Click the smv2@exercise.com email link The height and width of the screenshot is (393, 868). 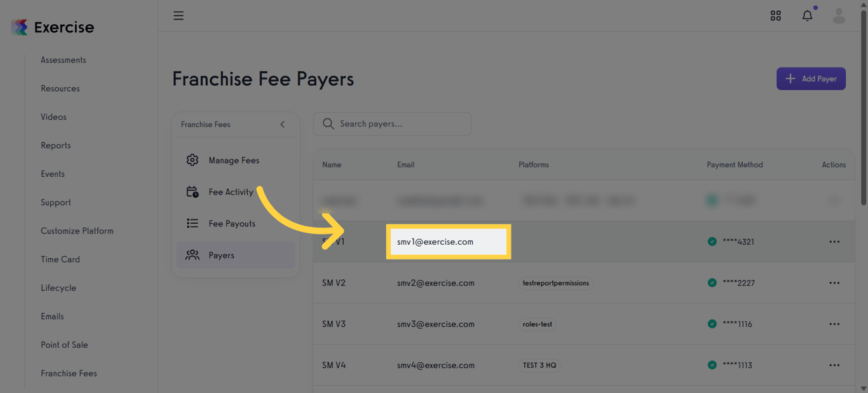[435, 282]
